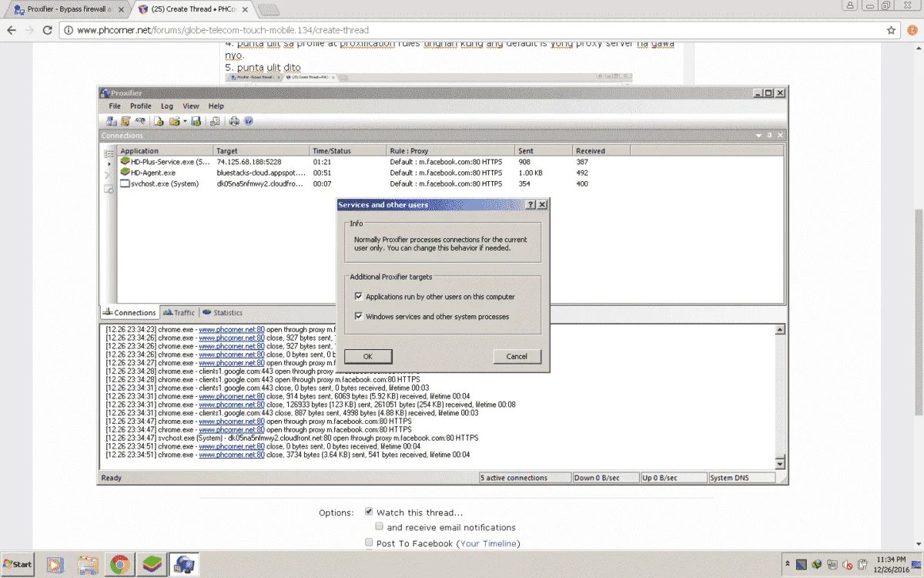Open Proxy Servers settings toolbar icon
The width and height of the screenshot is (924, 578).
pyautogui.click(x=112, y=121)
